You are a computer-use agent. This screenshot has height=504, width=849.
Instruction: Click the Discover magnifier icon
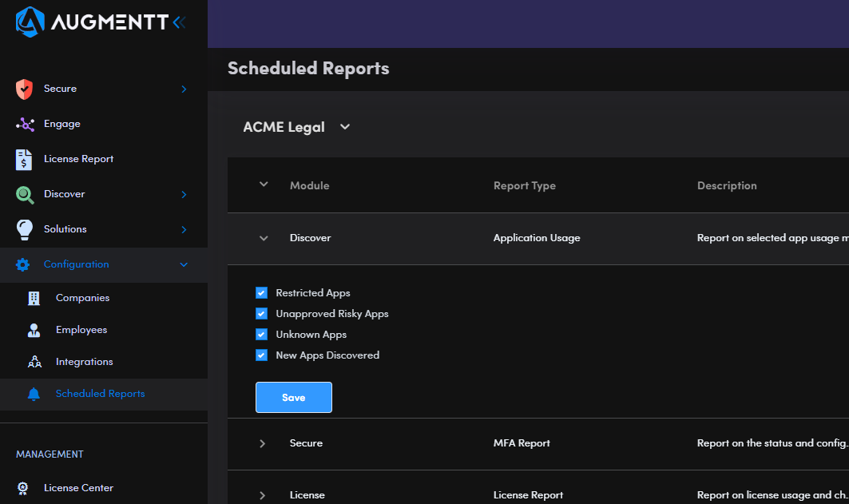25,194
